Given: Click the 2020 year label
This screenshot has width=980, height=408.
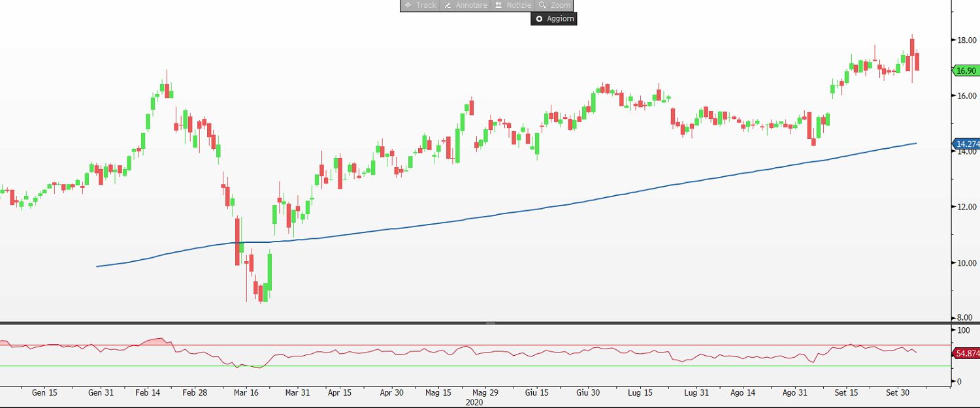Looking at the screenshot, I should click(x=474, y=403).
